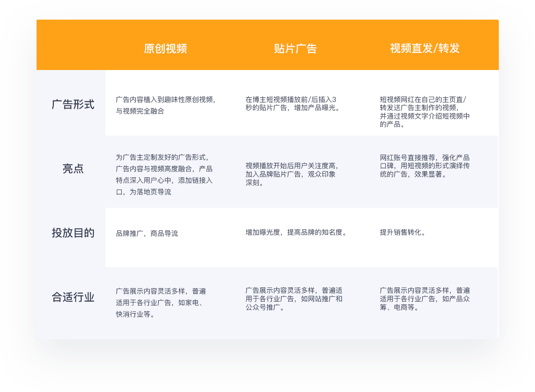Screen dimensions: 535x392
Task: Select the 合适行业 row label
Action: [x=73, y=297]
